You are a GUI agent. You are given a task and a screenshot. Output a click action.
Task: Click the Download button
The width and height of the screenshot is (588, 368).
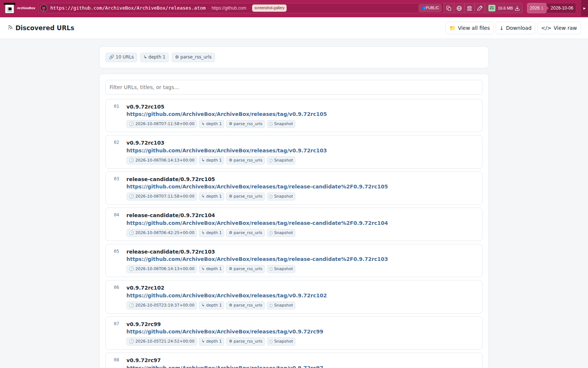[x=515, y=28]
